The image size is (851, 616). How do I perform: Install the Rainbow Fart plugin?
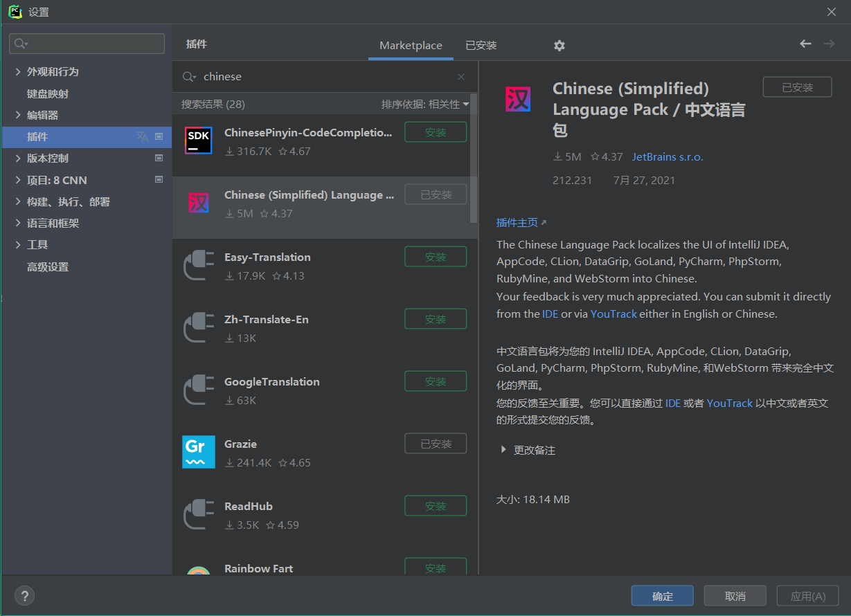[x=436, y=567]
